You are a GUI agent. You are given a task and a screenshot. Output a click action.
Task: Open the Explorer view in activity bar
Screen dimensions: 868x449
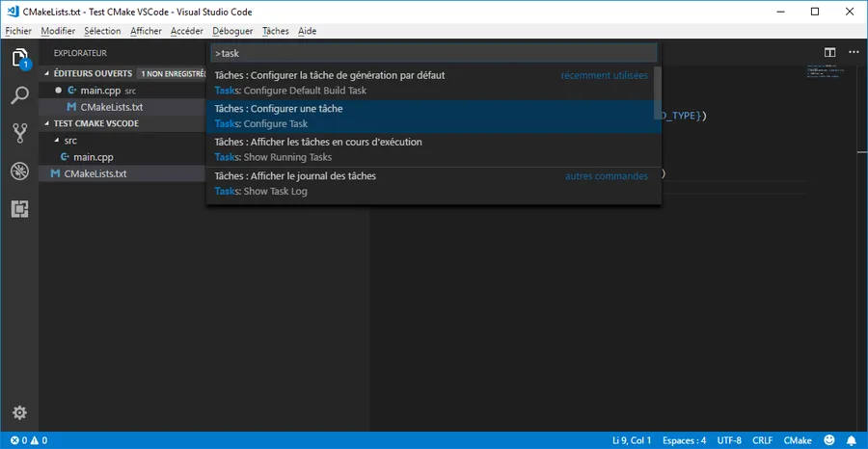click(x=19, y=57)
